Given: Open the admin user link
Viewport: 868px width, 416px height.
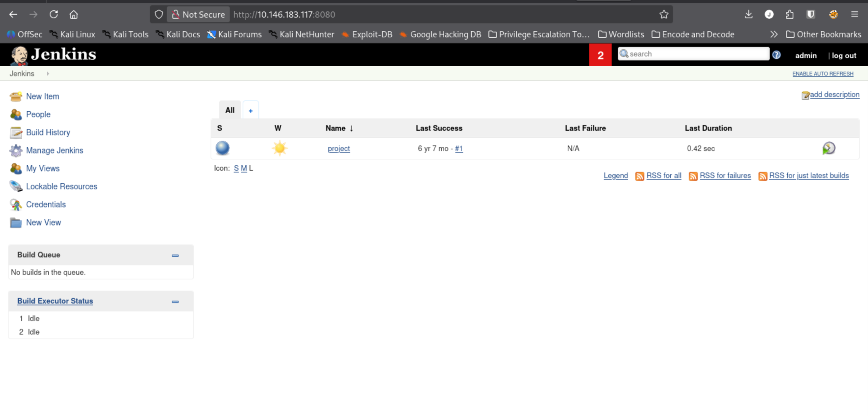Looking at the screenshot, I should pos(806,55).
